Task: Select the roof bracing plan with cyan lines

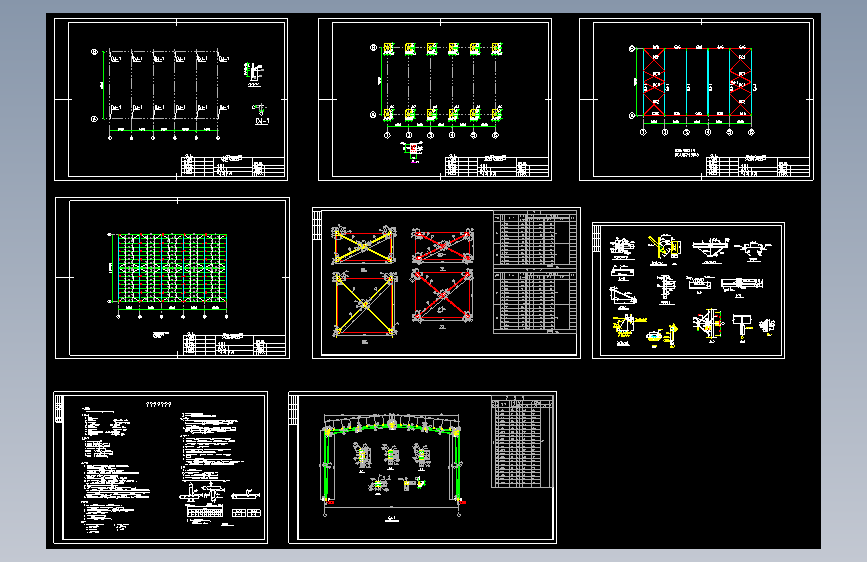Action: [x=696, y=100]
